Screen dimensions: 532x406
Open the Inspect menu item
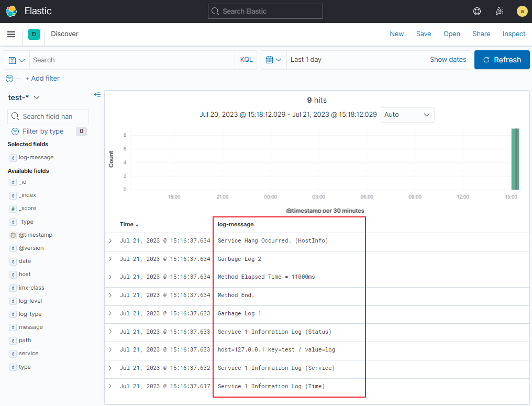pos(514,34)
